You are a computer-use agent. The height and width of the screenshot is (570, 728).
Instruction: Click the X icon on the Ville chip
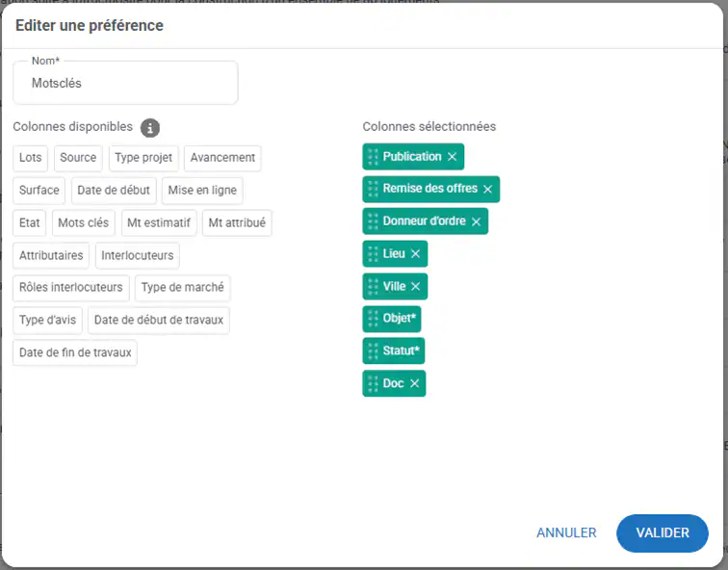tap(415, 287)
